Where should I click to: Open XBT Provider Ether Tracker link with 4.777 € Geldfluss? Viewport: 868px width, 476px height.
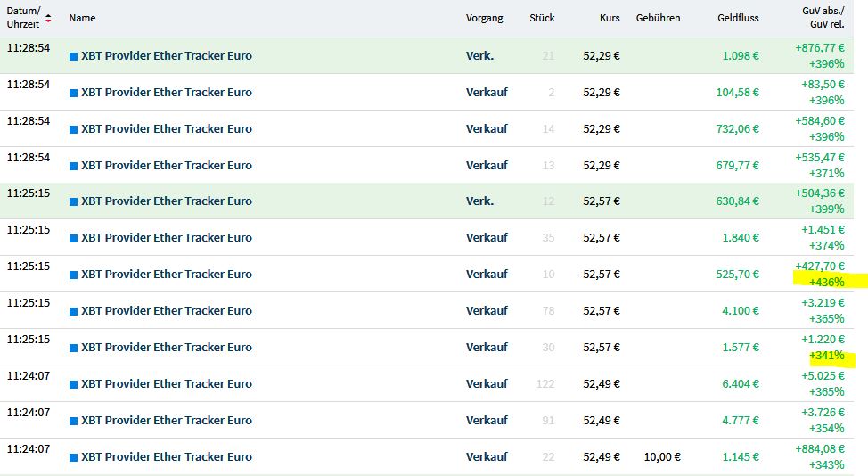[166, 420]
